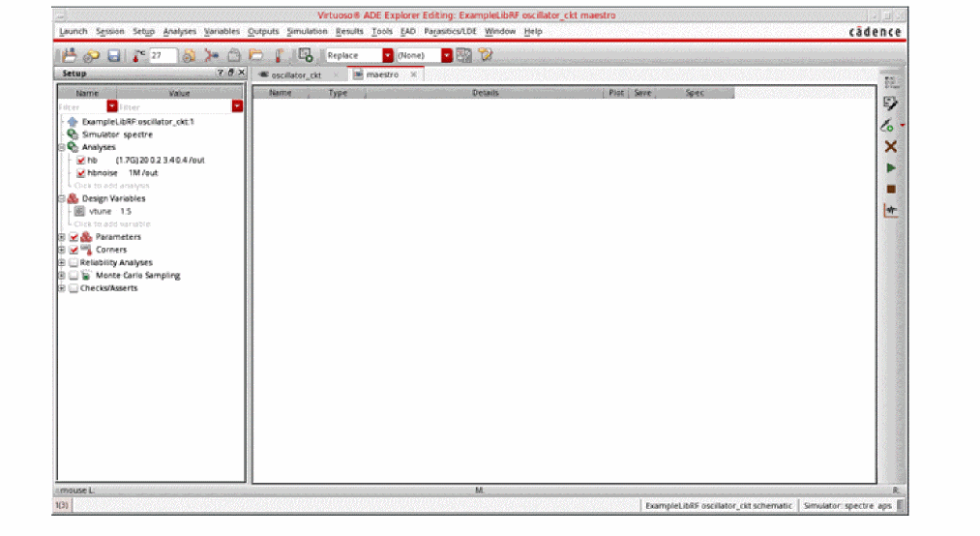
Task: Click the open folder toolbar icon
Action: tap(256, 55)
